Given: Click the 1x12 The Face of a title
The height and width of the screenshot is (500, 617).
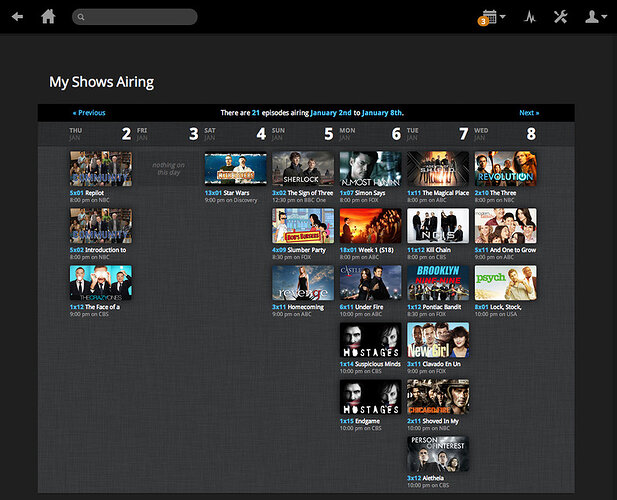Looking at the screenshot, I should click(95, 307).
